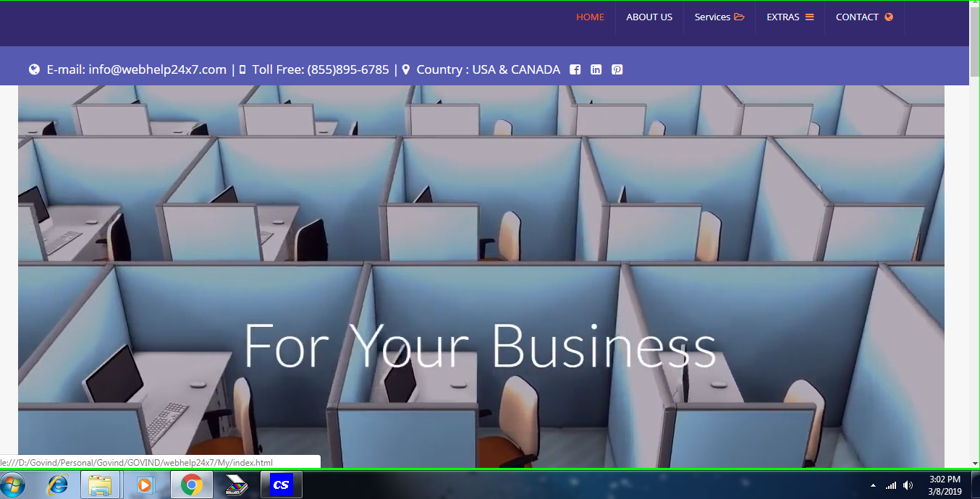
Task: Open the Windows Start menu
Action: point(13,485)
